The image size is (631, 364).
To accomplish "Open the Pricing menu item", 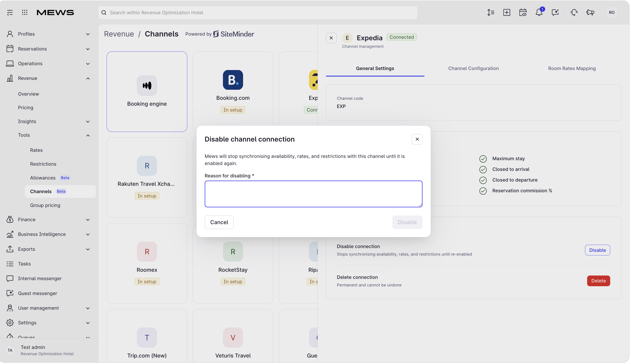I will pyautogui.click(x=26, y=108).
